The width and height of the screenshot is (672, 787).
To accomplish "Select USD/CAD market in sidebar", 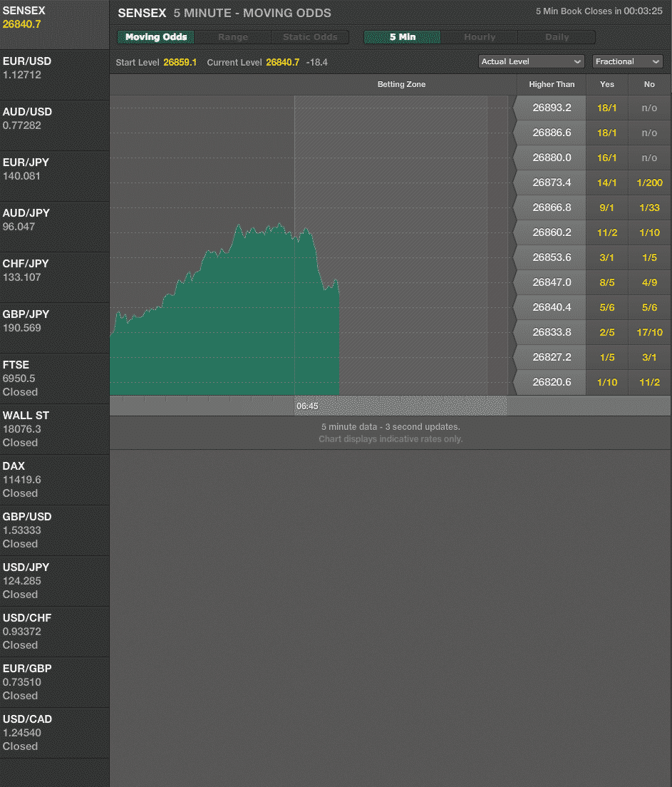I will pyautogui.click(x=55, y=733).
